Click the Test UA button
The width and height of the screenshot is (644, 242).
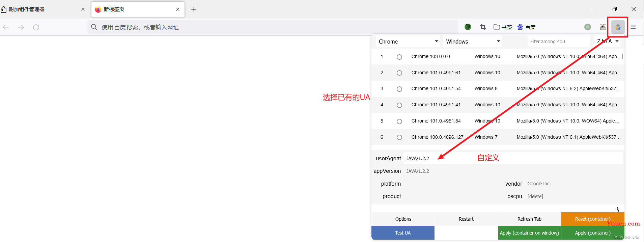[403, 233]
